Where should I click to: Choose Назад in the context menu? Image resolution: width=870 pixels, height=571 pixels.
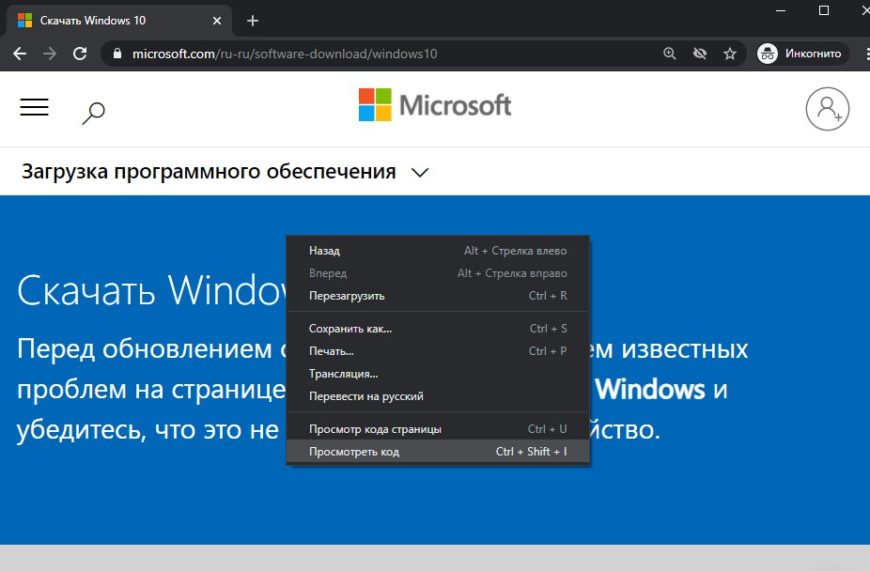438,251
